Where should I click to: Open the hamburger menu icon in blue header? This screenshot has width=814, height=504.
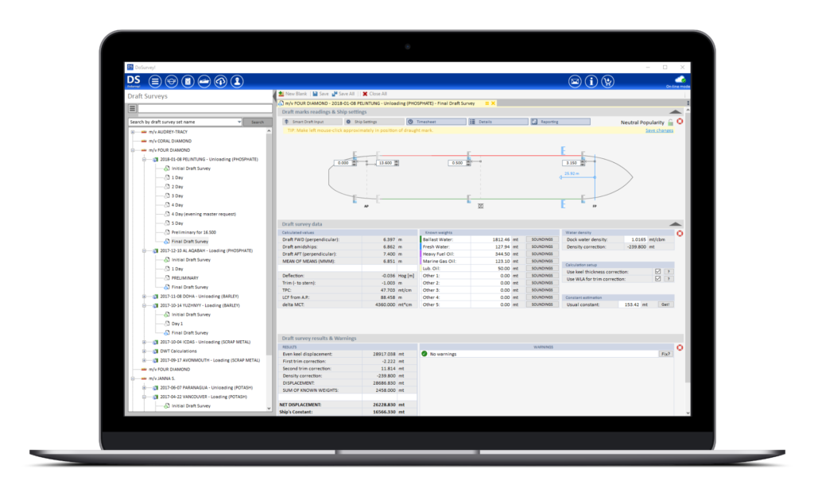coord(155,81)
